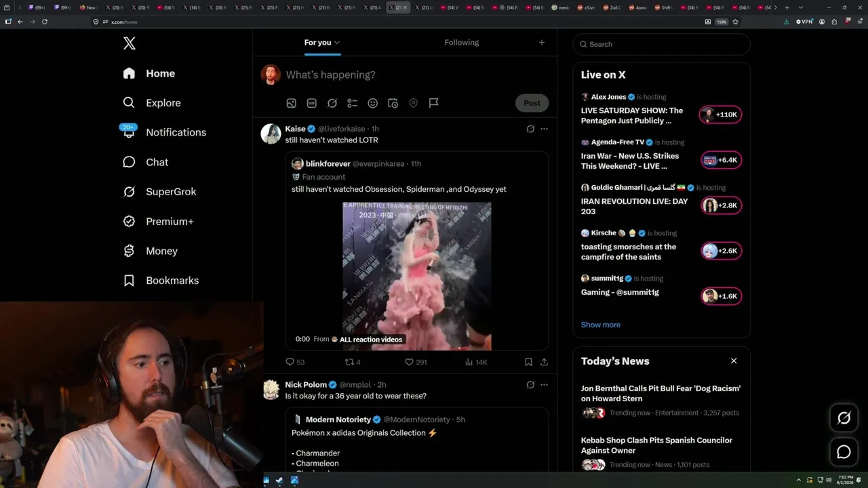Show more Live on X broadcasts
This screenshot has height=488, width=868.
[x=601, y=325]
